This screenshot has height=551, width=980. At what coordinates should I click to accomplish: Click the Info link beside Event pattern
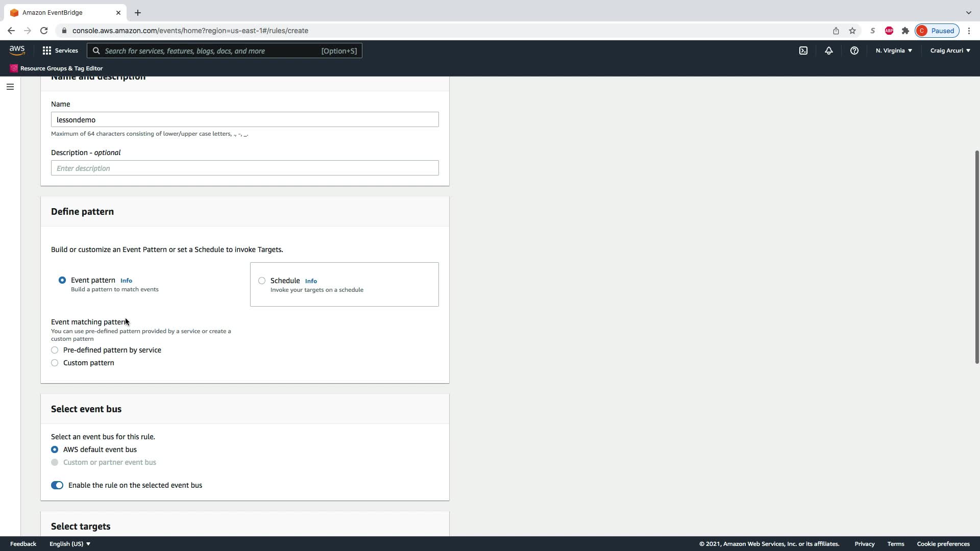126,281
